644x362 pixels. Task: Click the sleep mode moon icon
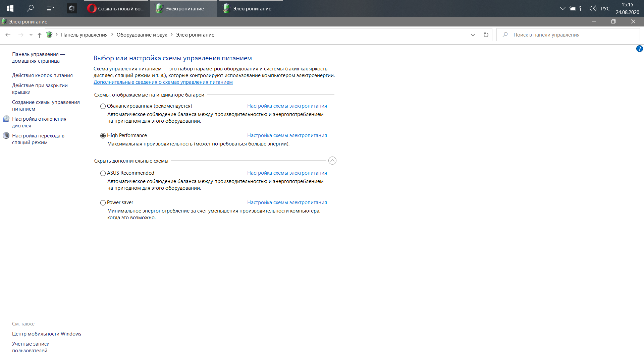coord(6,135)
